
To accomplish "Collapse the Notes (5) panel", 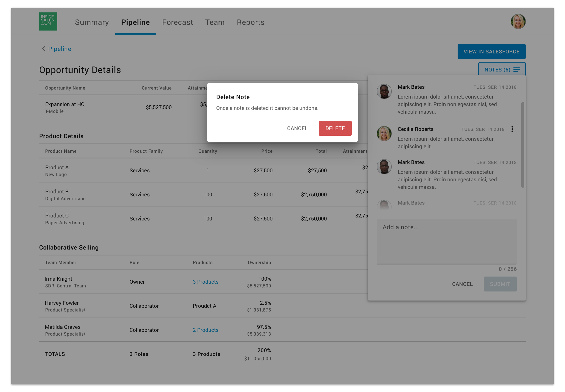I will [x=502, y=69].
